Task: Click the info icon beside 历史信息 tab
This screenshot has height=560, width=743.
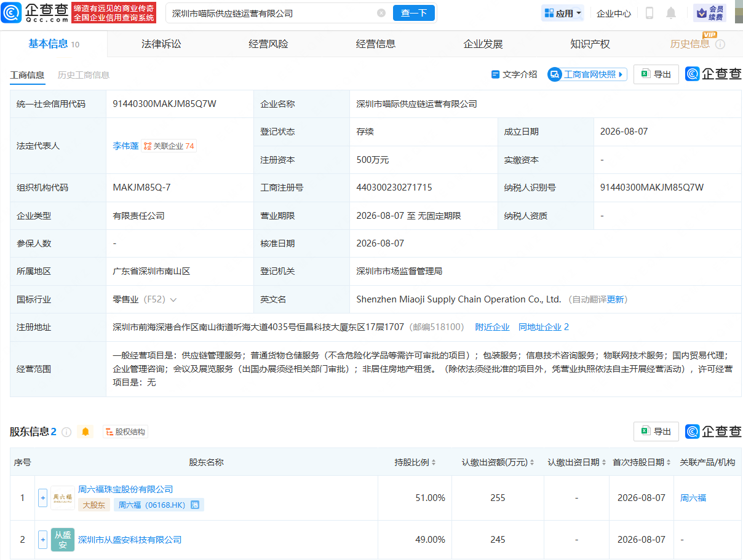Action: (720, 44)
